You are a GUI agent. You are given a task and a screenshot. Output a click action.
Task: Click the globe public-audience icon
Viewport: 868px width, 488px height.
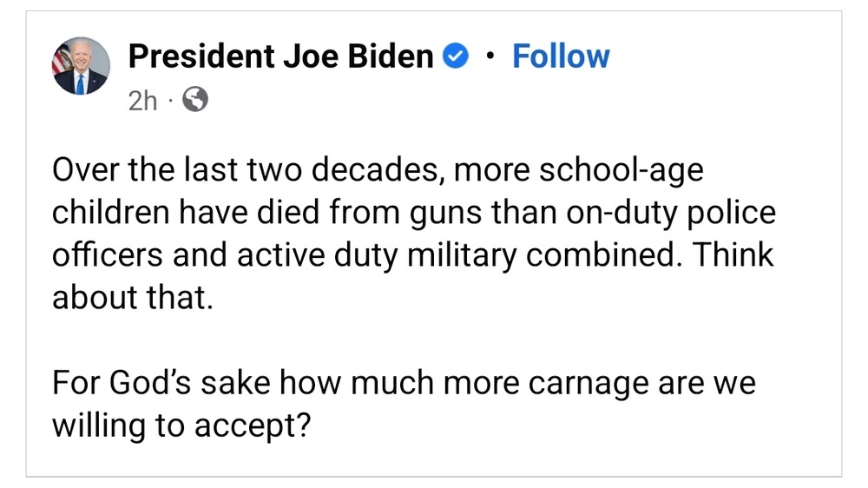(x=197, y=101)
